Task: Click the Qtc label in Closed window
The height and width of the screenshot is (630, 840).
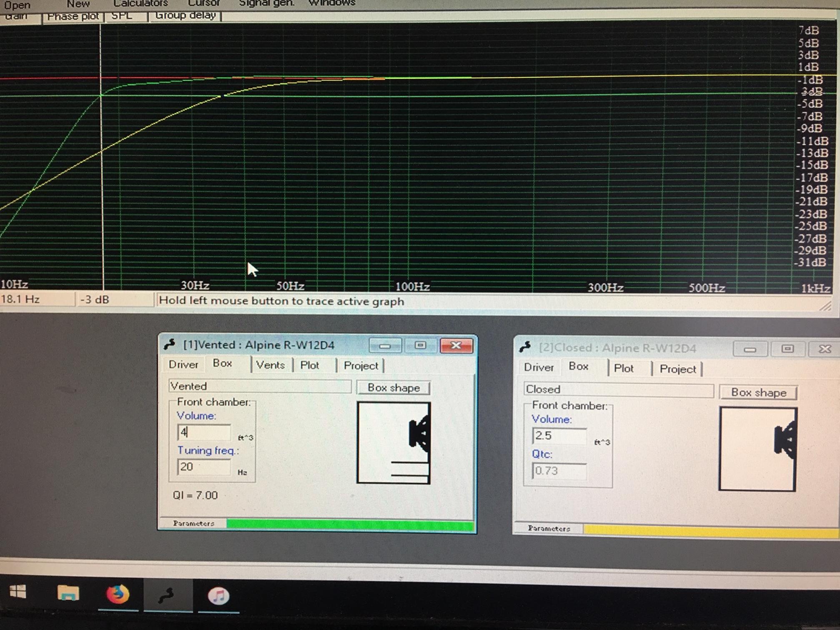Action: tap(542, 454)
